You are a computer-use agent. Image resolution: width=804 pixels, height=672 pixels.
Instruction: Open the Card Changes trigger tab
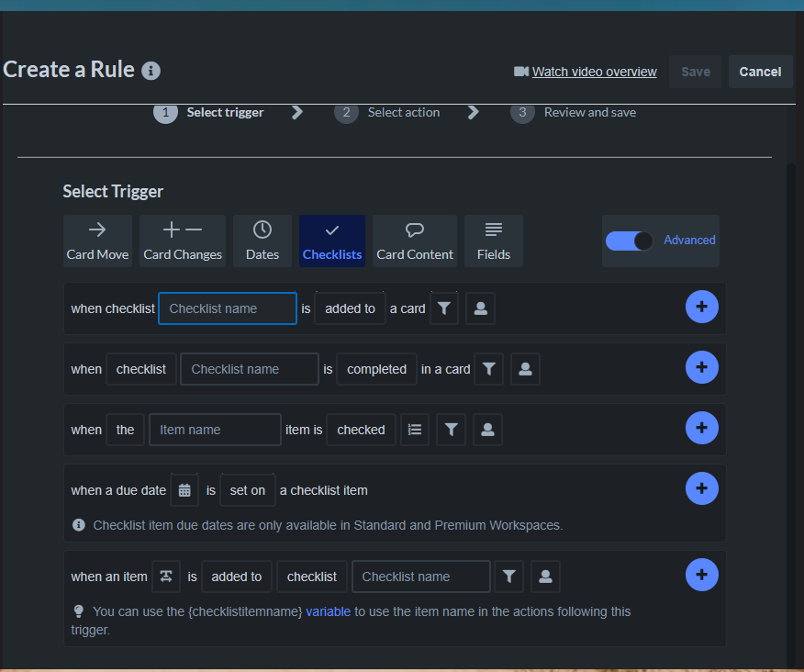183,241
